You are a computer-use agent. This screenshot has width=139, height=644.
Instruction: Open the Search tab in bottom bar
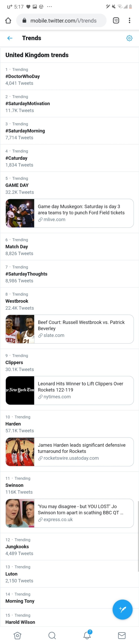[x=52, y=635]
